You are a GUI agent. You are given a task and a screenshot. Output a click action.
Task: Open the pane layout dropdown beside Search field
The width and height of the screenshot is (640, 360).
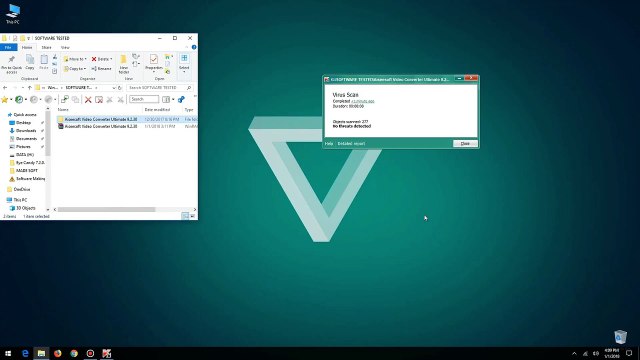(x=173, y=99)
